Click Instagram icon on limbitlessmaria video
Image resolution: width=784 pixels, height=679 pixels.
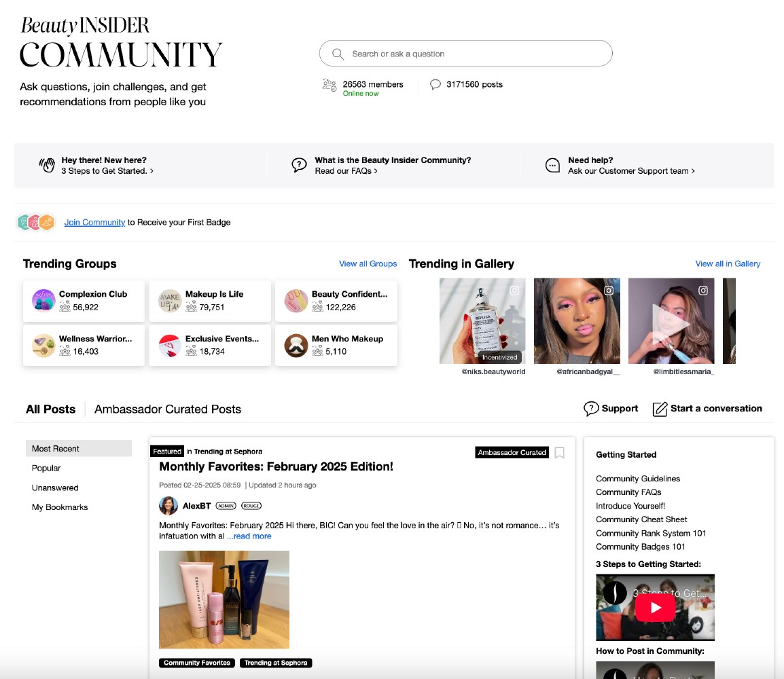click(703, 291)
